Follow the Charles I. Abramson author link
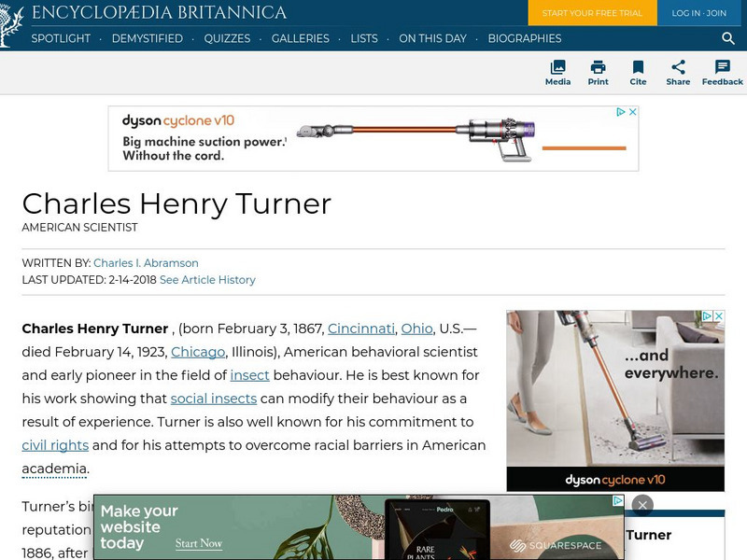This screenshot has height=560, width=747. [148, 263]
